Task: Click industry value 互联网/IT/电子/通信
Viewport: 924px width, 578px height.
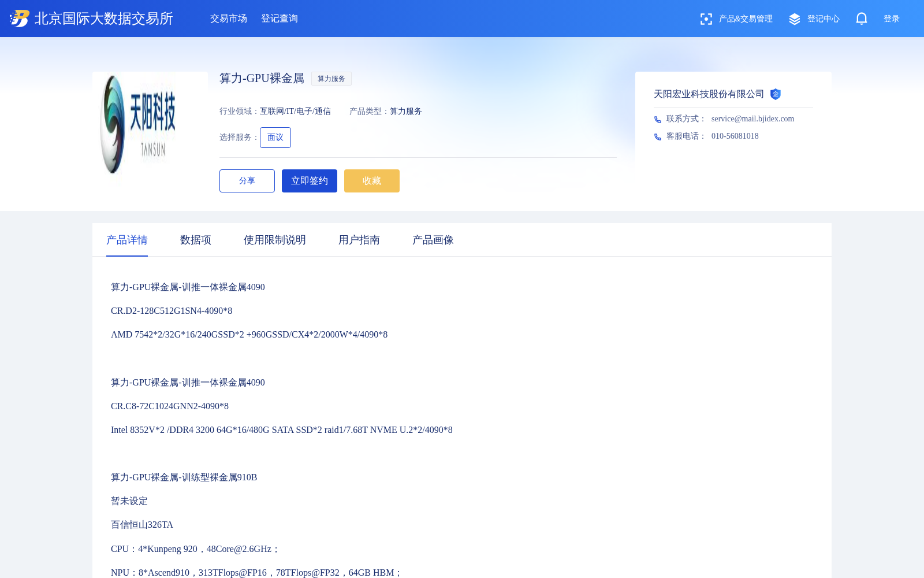Action: pyautogui.click(x=295, y=112)
